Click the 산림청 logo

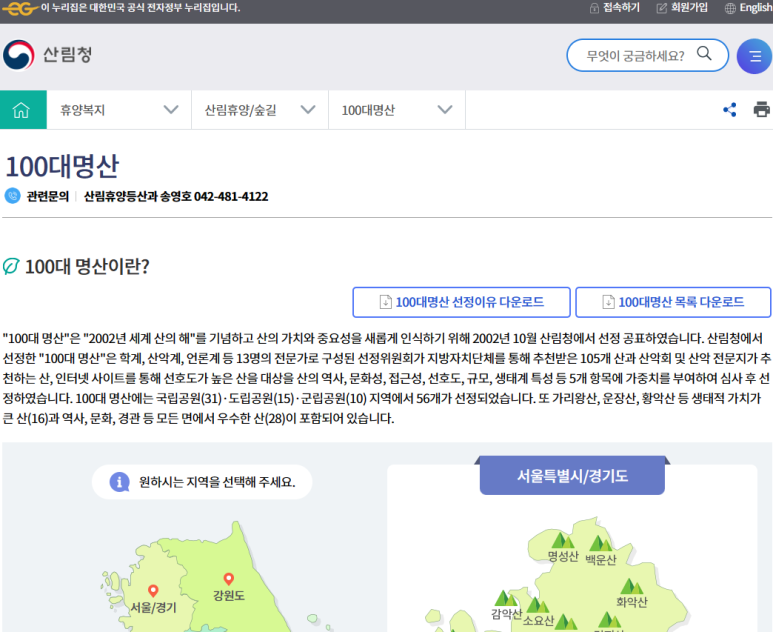tap(48, 55)
